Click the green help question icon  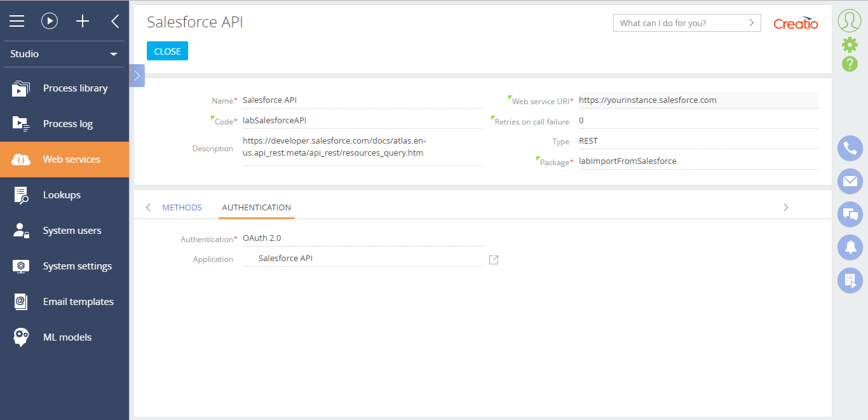(x=850, y=64)
